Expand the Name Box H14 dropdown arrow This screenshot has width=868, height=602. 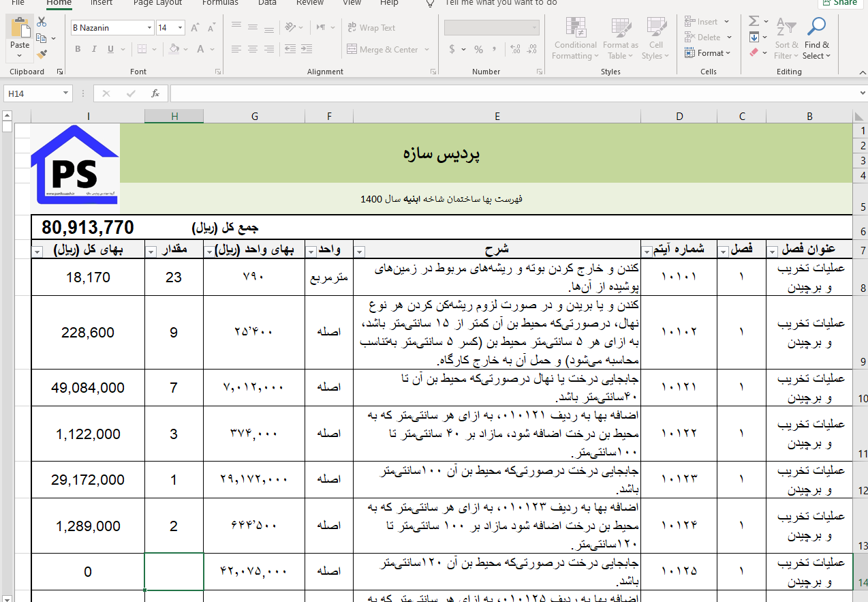66,93
